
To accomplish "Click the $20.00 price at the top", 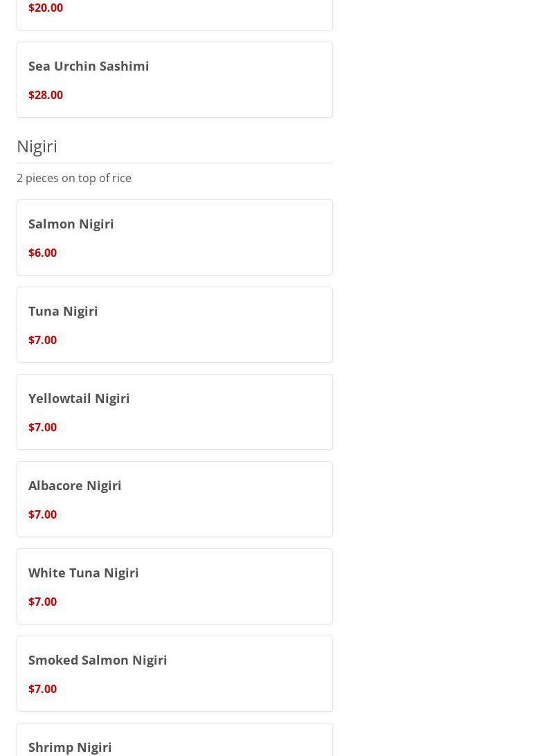I will (46, 8).
